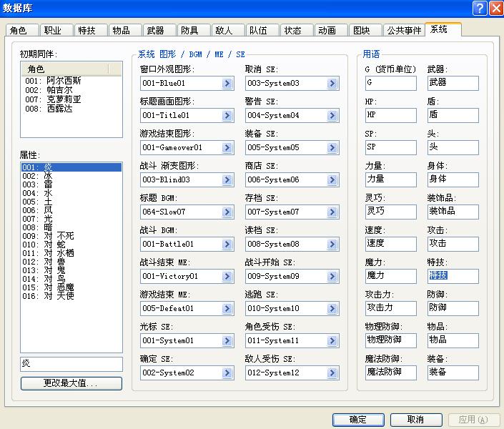Open the 状态 tab
Screen dimensions: 504x429
pos(297,30)
